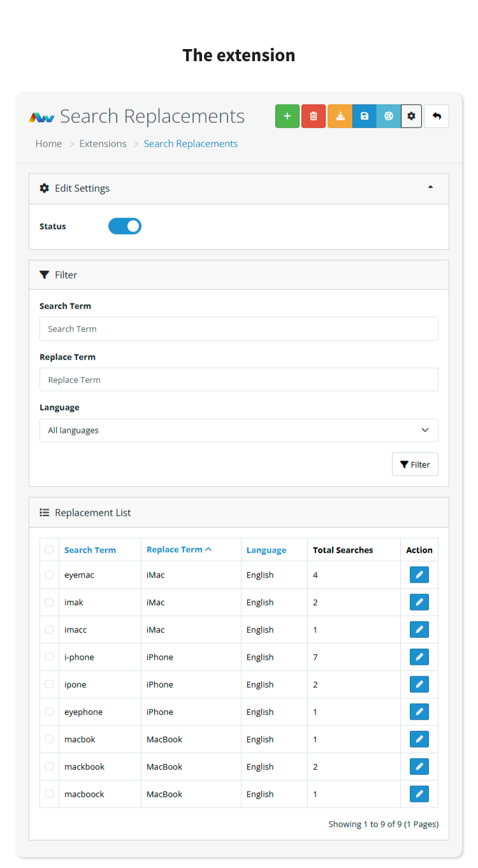Click the orange import download button

point(340,116)
